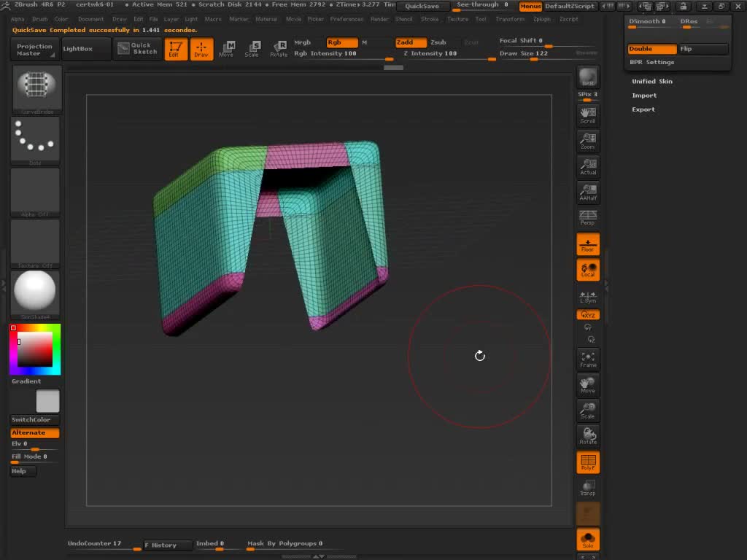747x560 pixels.
Task: Click the Y-axis rotation icon
Action: [588, 327]
